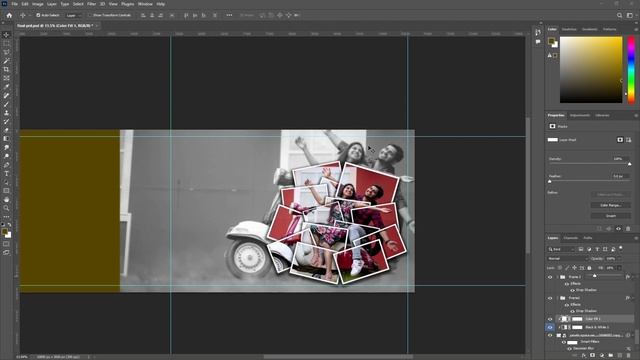Open the three-dots more options in options bar

pyautogui.click(x=229, y=15)
